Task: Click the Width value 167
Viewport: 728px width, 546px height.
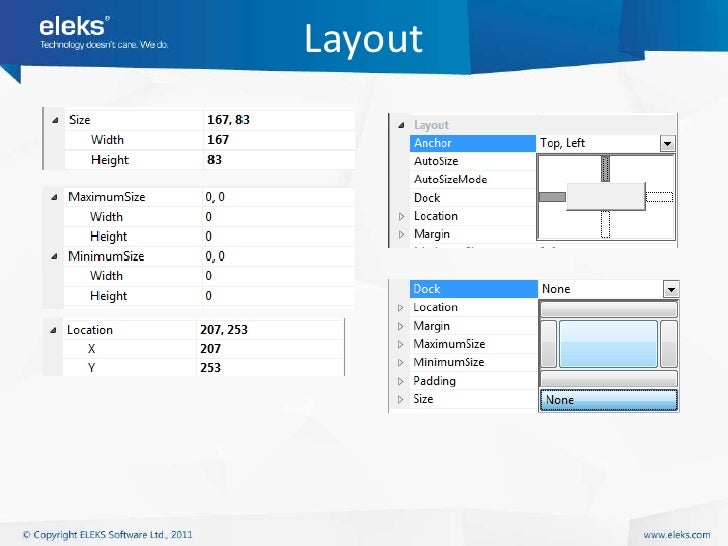Action: pos(218,140)
